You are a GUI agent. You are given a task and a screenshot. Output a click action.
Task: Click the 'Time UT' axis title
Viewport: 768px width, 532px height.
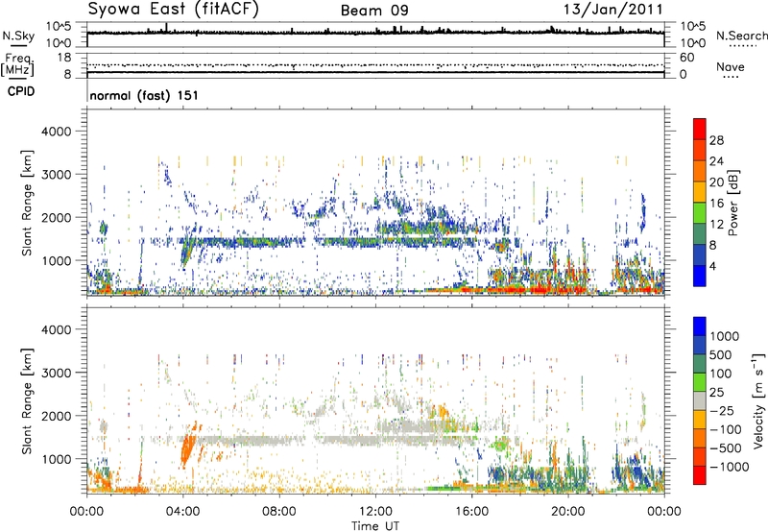[375, 526]
